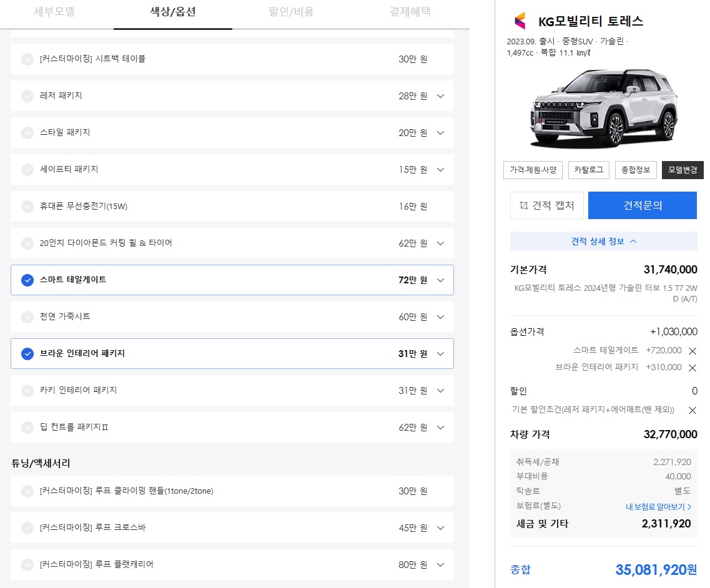
Task: Expand 20인치 다이아몬드 커팅 휠 chevron
Action: coord(441,243)
